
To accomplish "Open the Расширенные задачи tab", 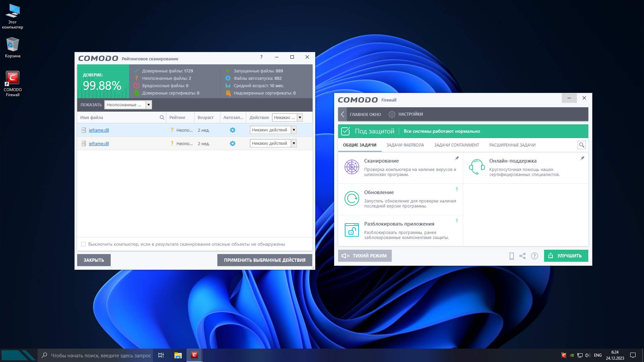I will point(512,145).
